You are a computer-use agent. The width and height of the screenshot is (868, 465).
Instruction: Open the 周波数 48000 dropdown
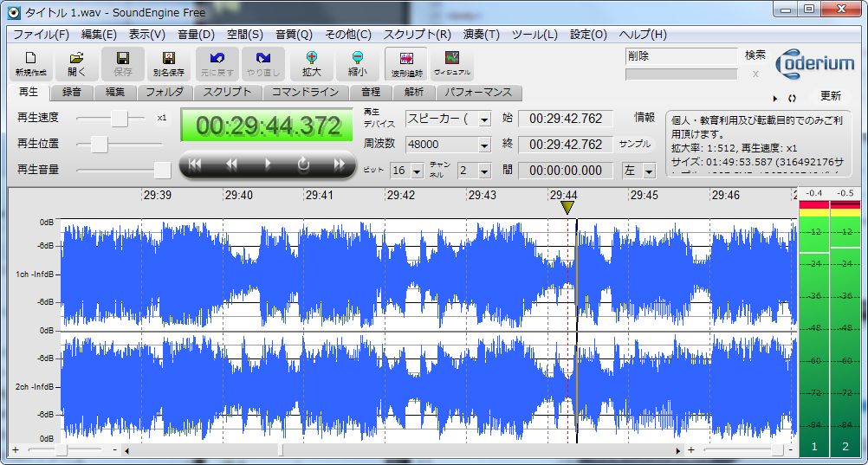pyautogui.click(x=484, y=145)
